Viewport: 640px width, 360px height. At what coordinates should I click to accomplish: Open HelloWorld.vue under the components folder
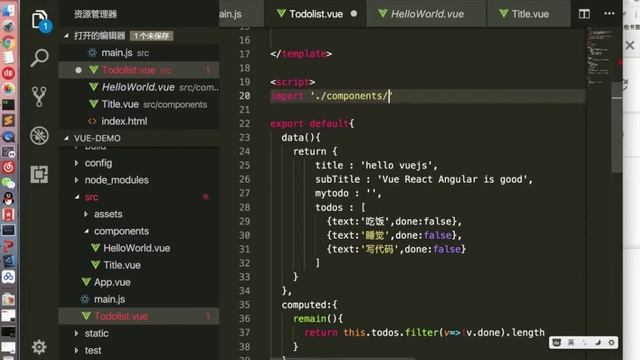click(x=139, y=248)
